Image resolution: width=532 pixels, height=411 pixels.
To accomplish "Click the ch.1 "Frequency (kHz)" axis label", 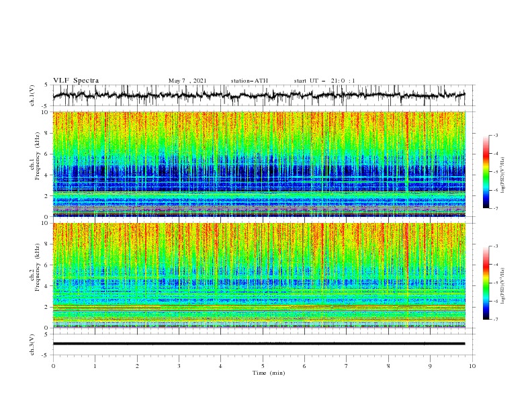I will pyautogui.click(x=37, y=154).
